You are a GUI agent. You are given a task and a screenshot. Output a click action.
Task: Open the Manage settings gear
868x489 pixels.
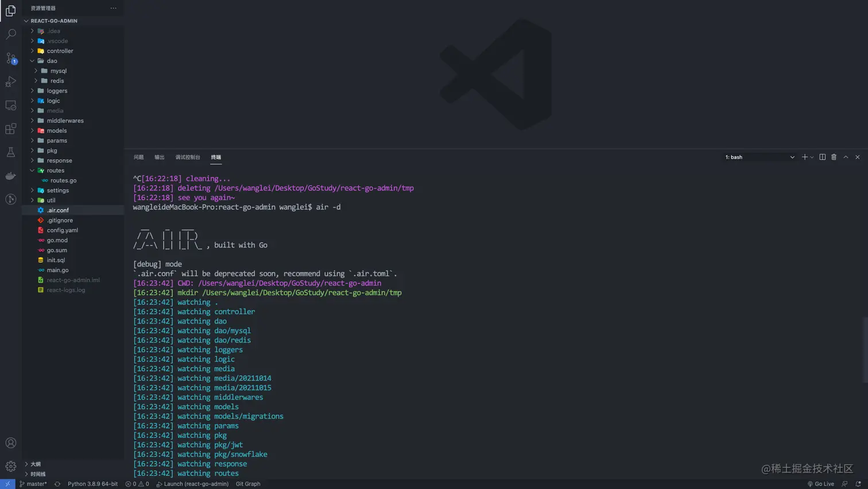pyautogui.click(x=11, y=466)
